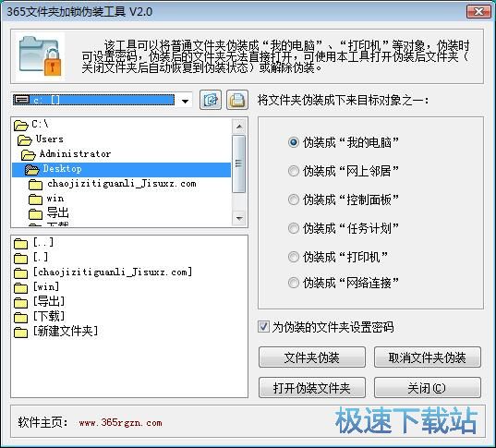This screenshot has height=448, width=496.
Task: Click the 文件夹伪装 button
Action: [x=312, y=357]
